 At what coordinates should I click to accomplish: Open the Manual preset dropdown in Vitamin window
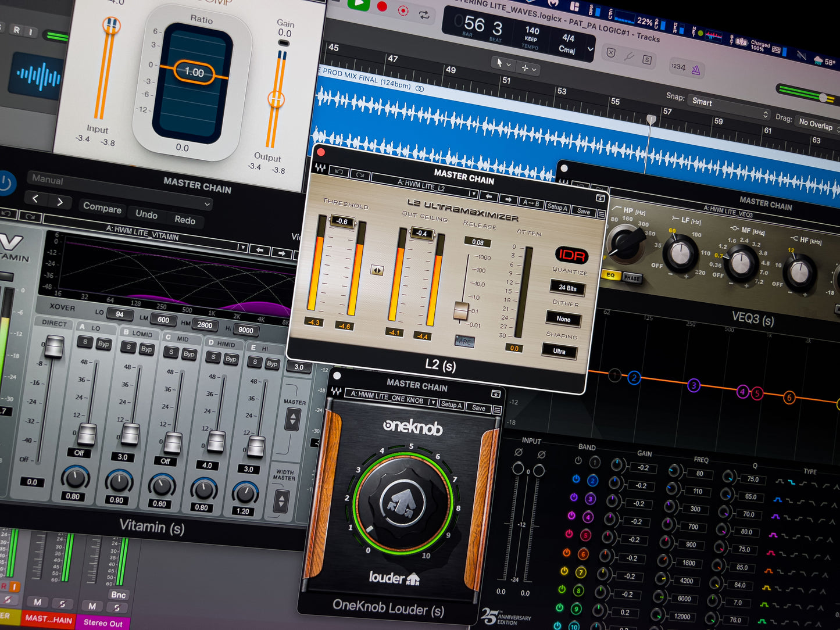pos(119,192)
